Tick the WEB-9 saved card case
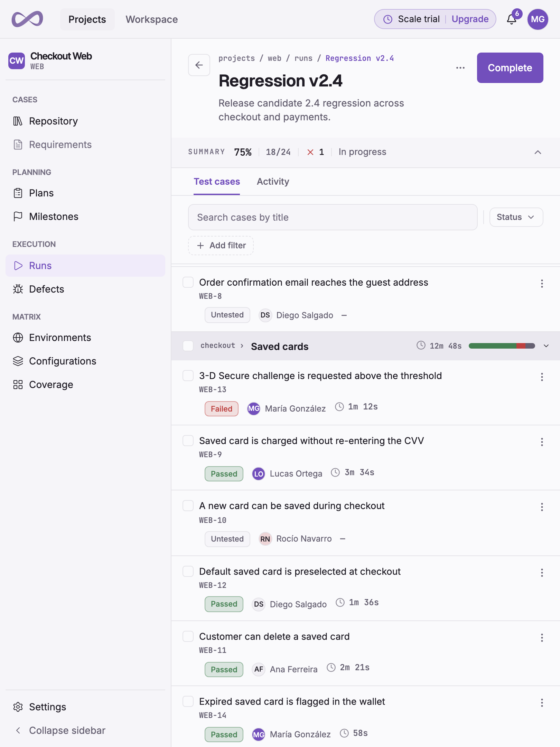 pyautogui.click(x=188, y=441)
